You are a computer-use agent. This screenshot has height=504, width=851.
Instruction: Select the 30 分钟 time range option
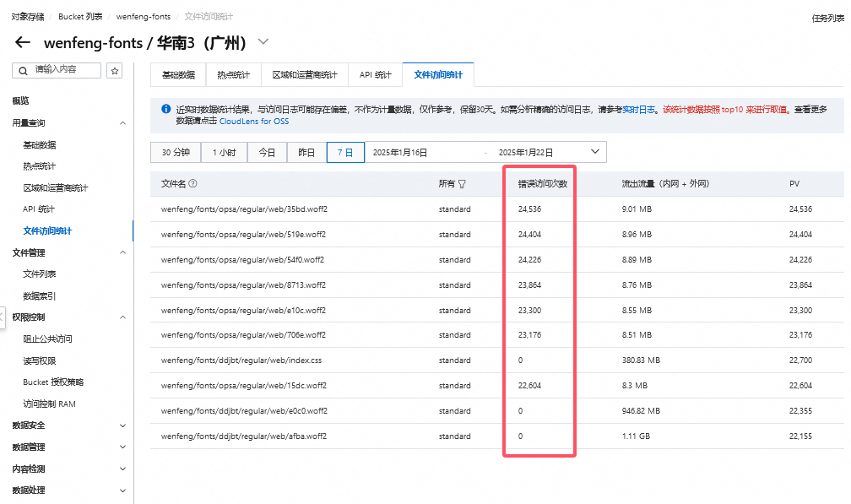click(x=176, y=153)
